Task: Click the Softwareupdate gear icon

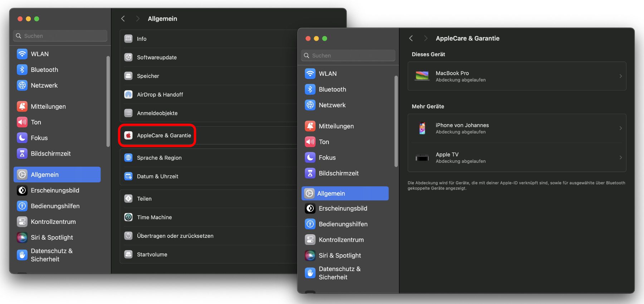Action: (x=128, y=57)
